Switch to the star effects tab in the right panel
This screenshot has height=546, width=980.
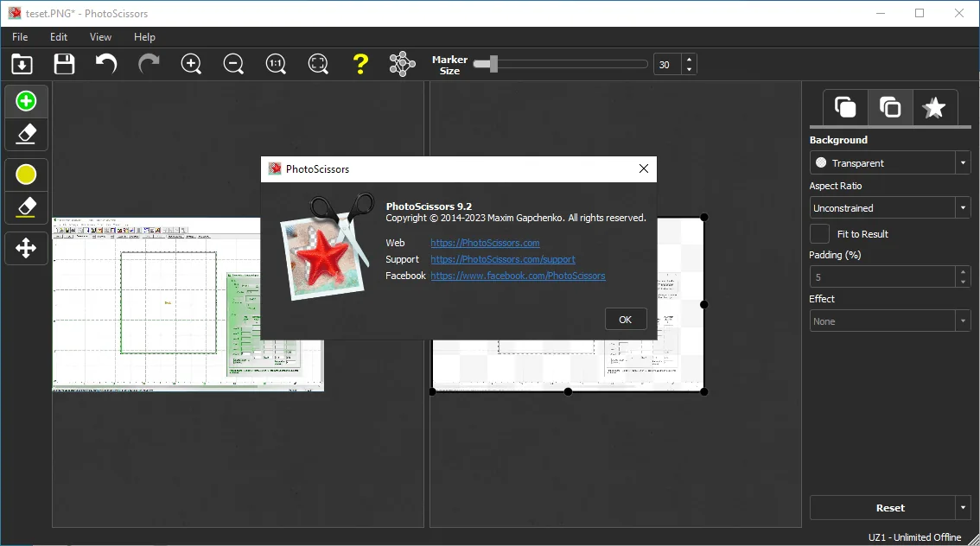[x=934, y=107]
